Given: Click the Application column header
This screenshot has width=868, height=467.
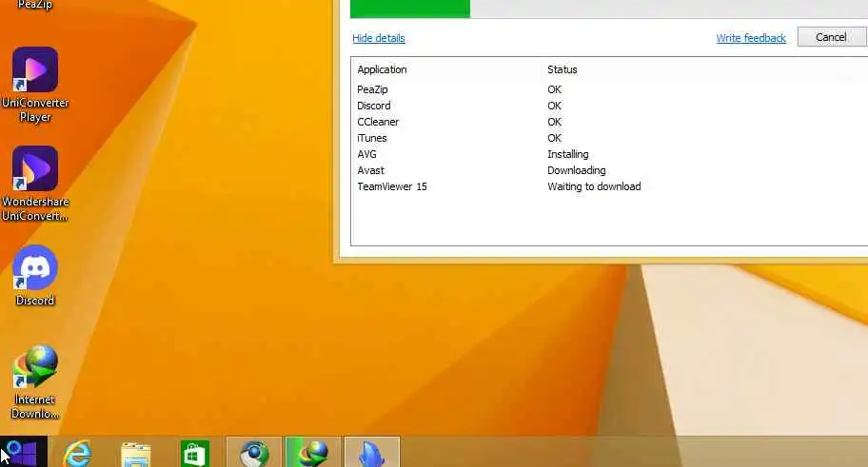Looking at the screenshot, I should pos(382,69).
